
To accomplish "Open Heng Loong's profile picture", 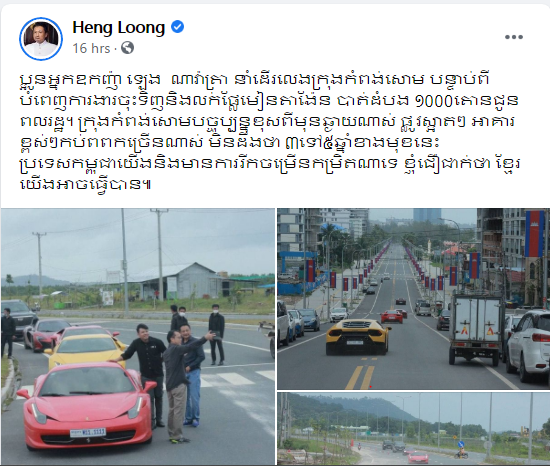I will coord(41,39).
